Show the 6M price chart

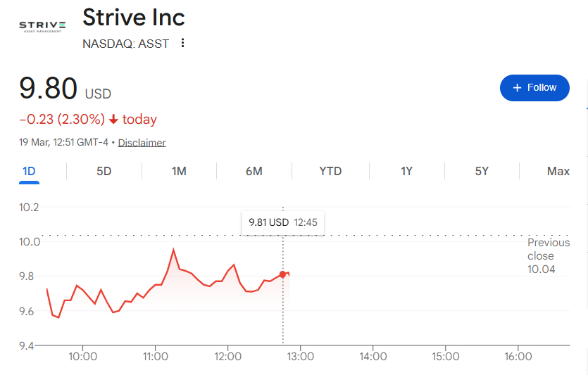point(254,171)
